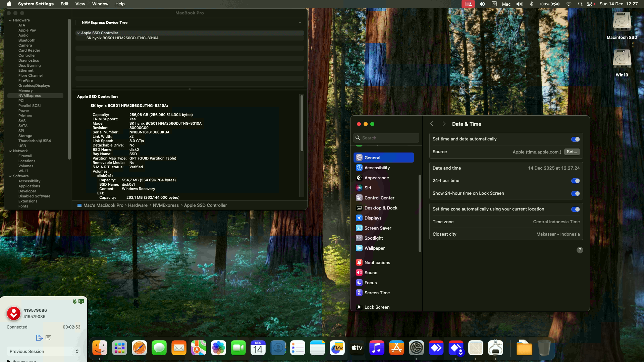
Task: Click the System Settings search field
Action: click(x=386, y=138)
